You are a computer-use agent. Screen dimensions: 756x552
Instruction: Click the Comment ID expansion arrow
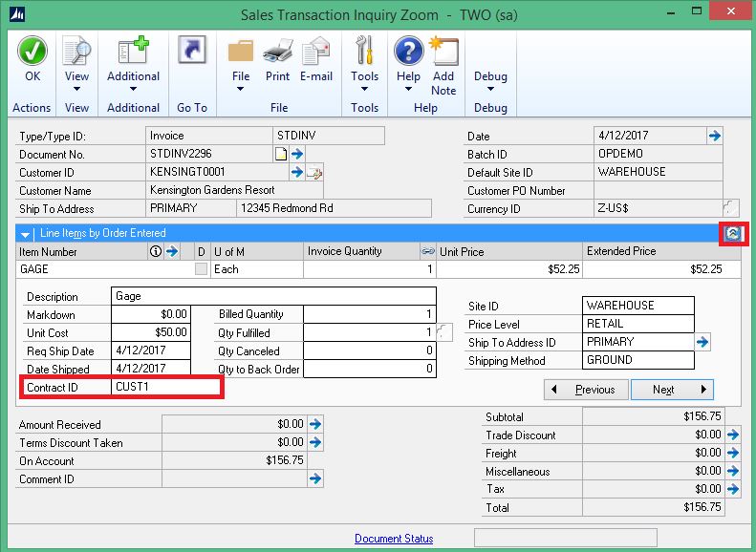point(315,478)
